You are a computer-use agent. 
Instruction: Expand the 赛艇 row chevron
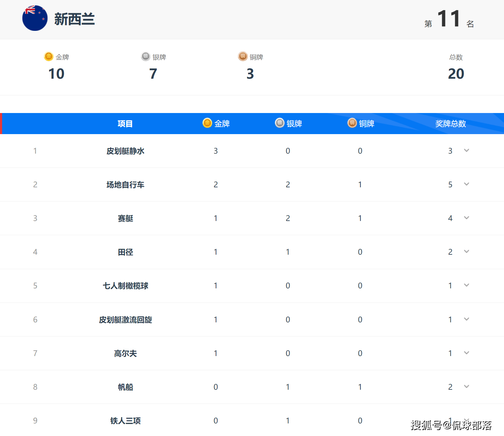click(x=467, y=218)
